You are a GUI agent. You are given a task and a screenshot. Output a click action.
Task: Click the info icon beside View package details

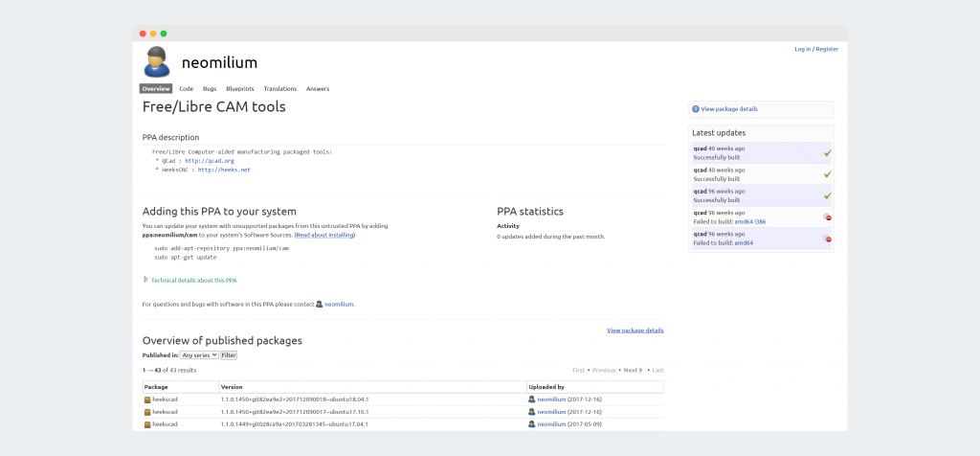tap(696, 109)
